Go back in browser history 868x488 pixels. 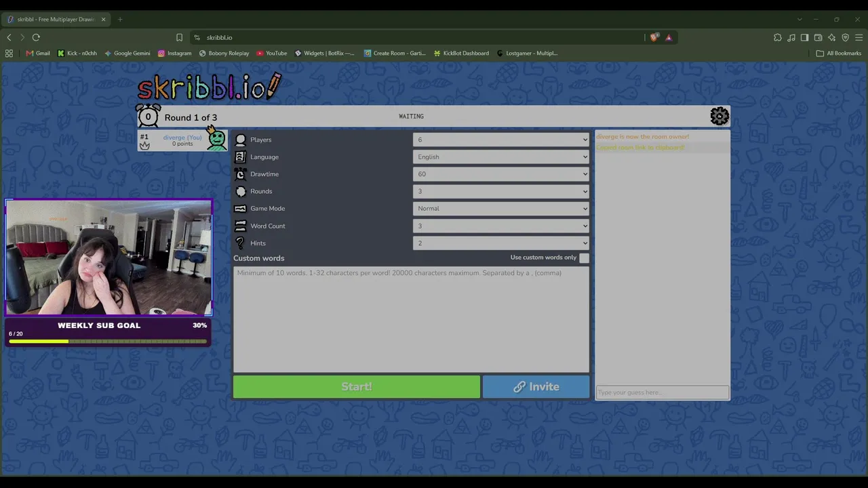[x=9, y=37]
